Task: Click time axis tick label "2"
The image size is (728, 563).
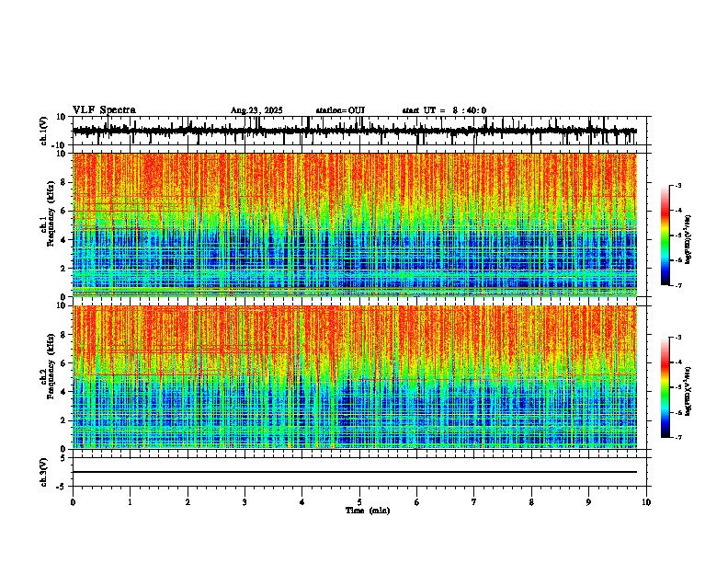Action: pos(188,502)
